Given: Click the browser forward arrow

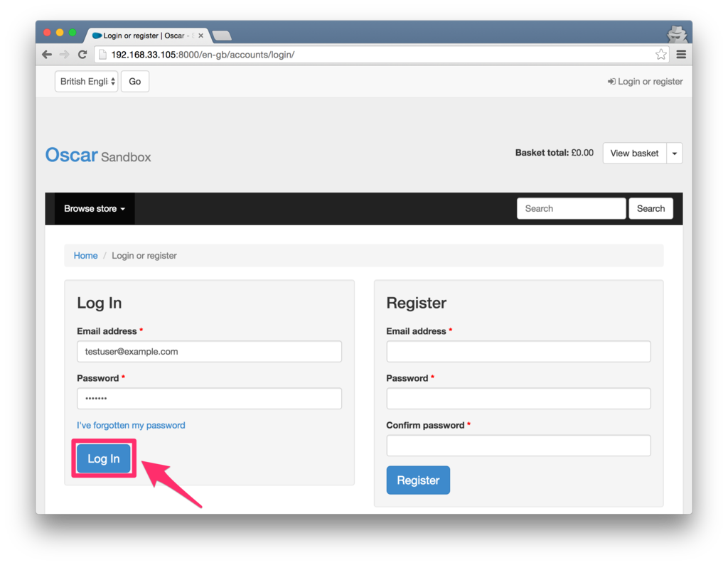Looking at the screenshot, I should [65, 54].
